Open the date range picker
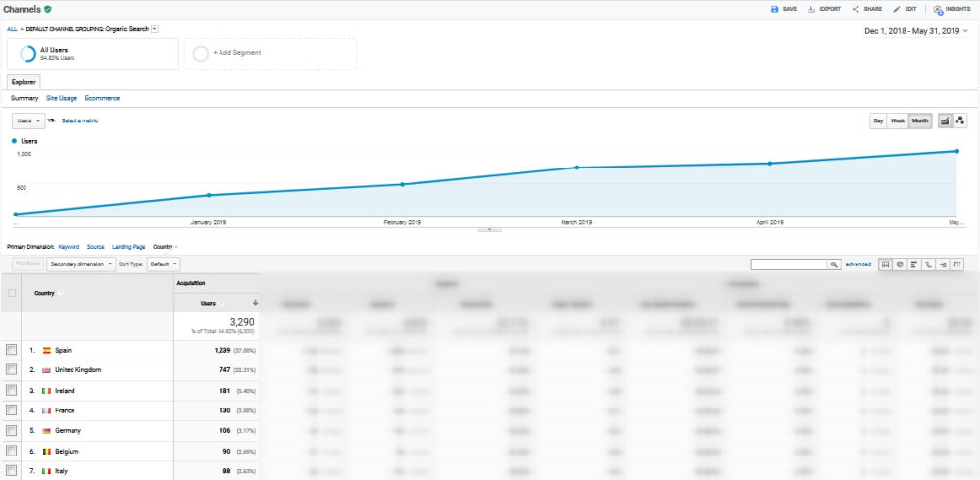Image resolution: width=980 pixels, height=480 pixels. tap(915, 31)
